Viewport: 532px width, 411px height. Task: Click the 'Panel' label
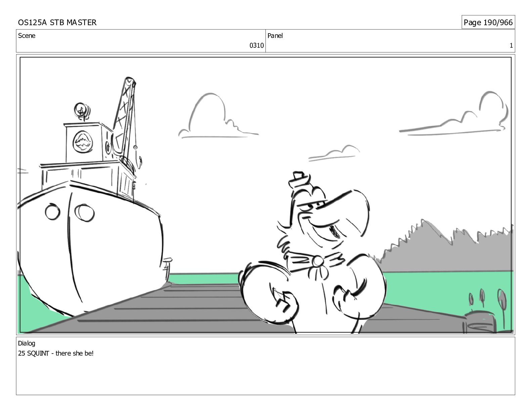pyautogui.click(x=275, y=36)
